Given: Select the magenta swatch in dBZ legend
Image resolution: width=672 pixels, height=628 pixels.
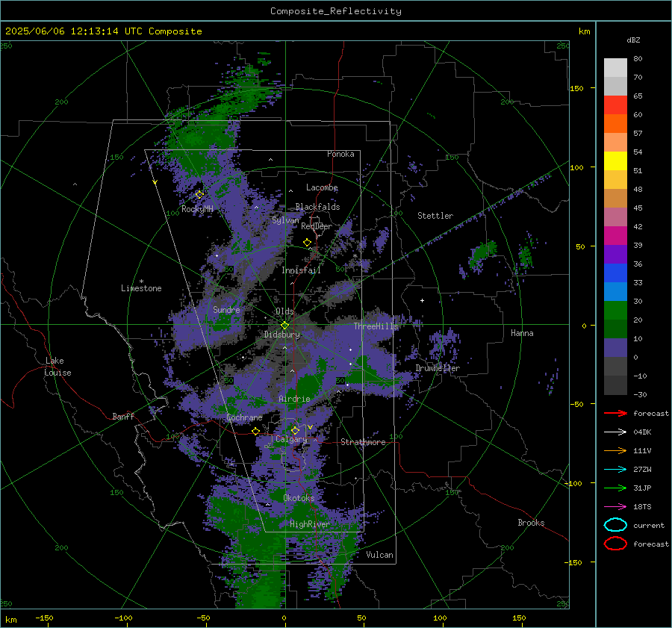Looking at the screenshot, I should 615,235.
